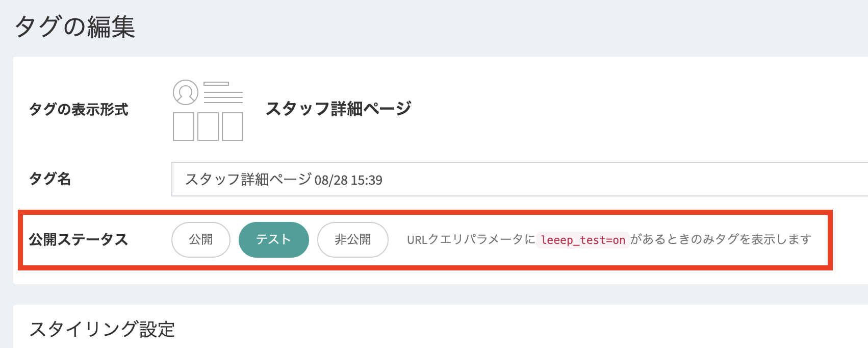Set publish status to 公開
868x348 pixels.
[x=201, y=240]
